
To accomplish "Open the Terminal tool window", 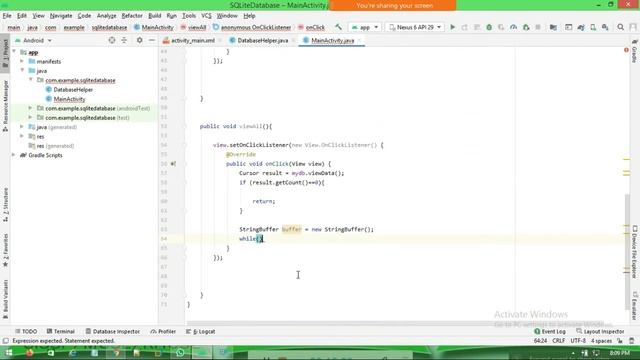I will tap(60, 331).
